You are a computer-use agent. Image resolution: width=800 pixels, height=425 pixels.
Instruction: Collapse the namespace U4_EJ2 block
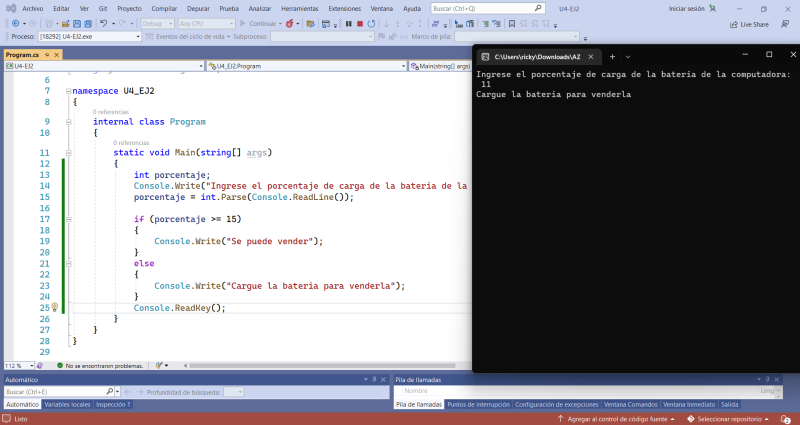point(67,91)
